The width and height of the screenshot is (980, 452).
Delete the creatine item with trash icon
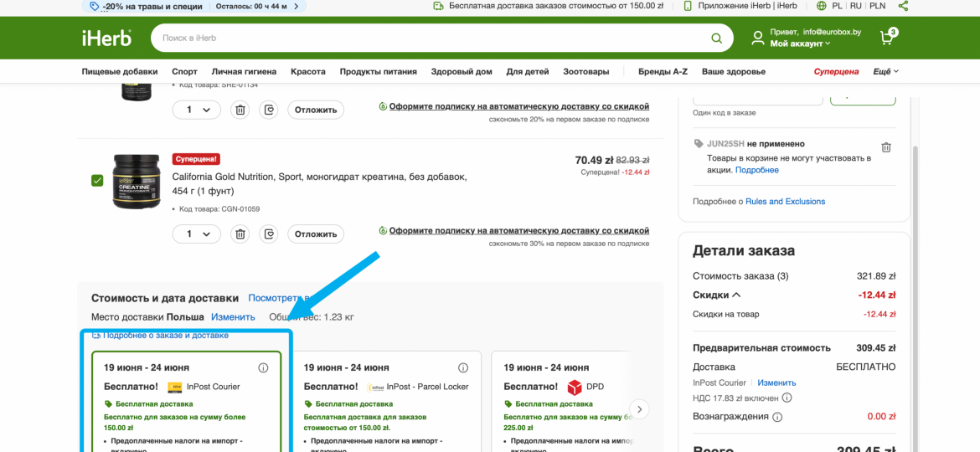pos(240,234)
